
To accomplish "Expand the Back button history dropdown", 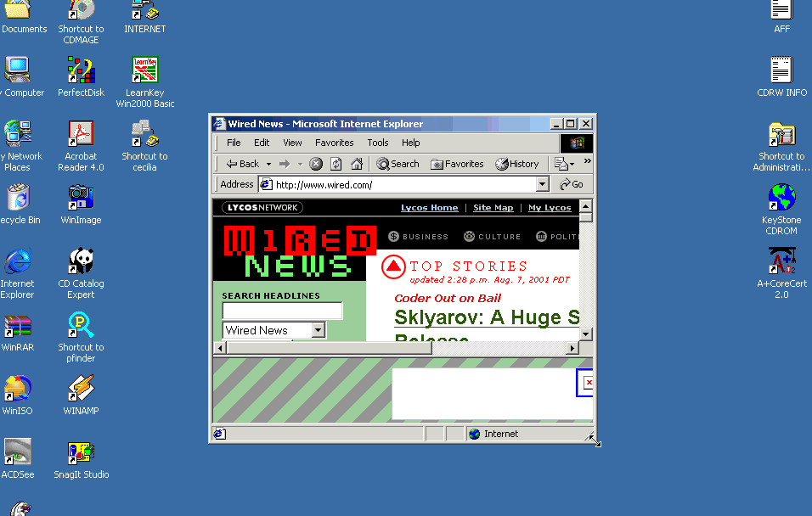I will [268, 164].
